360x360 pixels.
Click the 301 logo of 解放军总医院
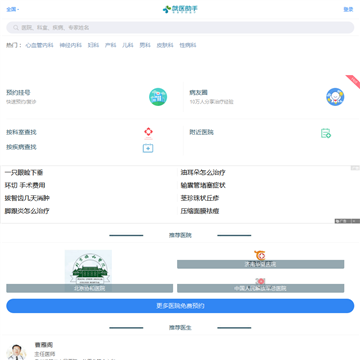coord(260,281)
